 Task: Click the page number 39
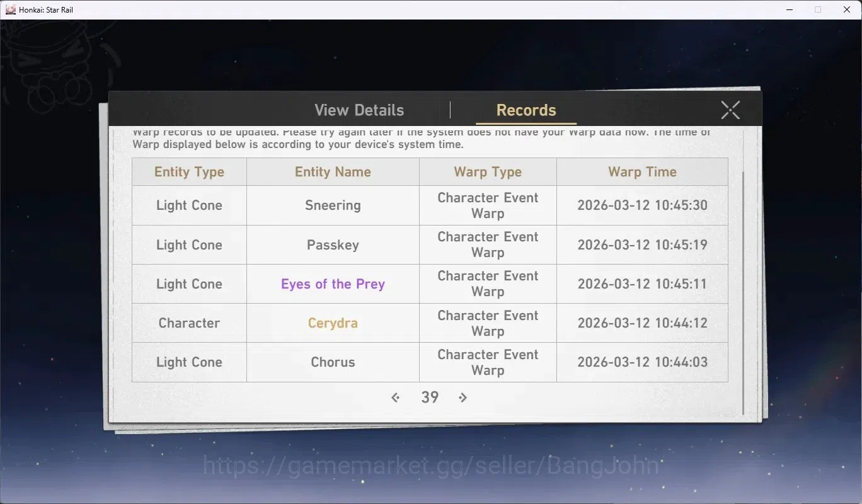click(430, 398)
